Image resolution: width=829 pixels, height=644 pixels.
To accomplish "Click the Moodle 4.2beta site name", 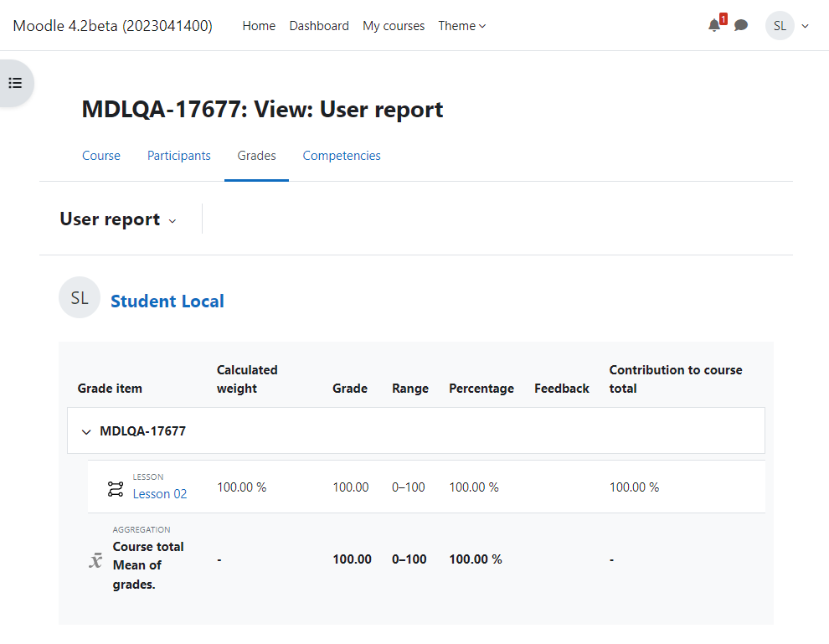I will [x=112, y=26].
